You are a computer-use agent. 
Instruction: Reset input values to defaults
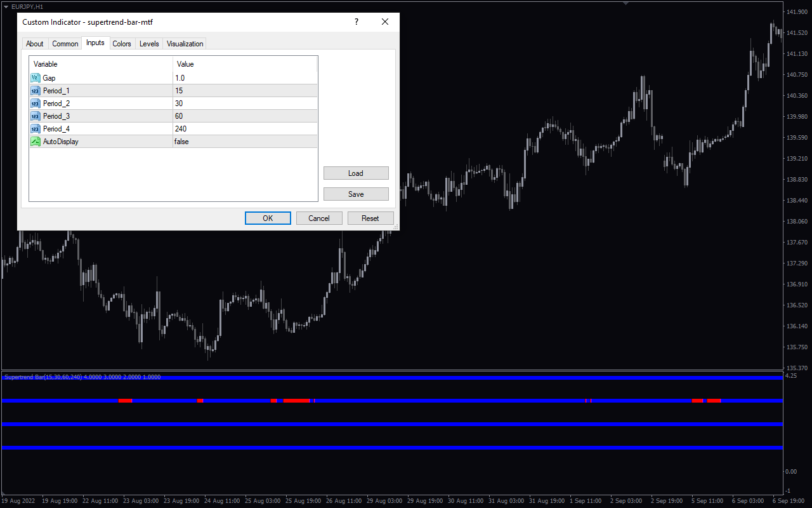coord(370,218)
